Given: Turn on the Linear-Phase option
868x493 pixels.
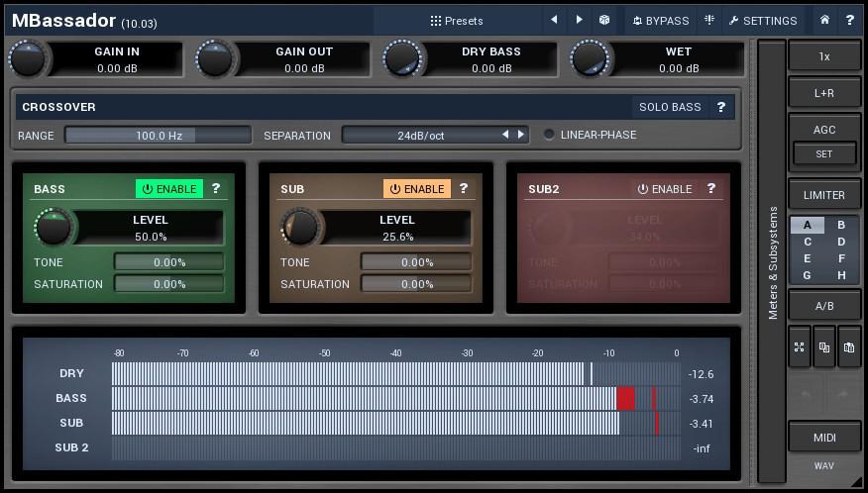Looking at the screenshot, I should [549, 135].
